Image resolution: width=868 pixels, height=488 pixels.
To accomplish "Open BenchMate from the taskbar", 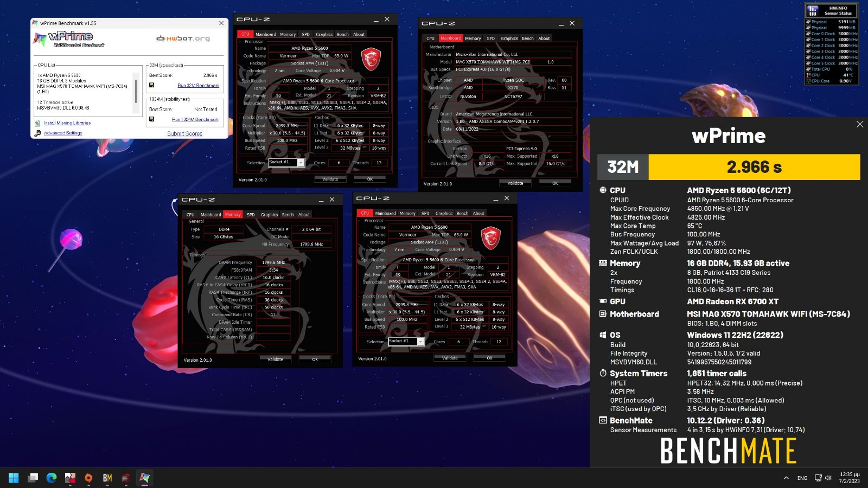I will pyautogui.click(x=107, y=478).
